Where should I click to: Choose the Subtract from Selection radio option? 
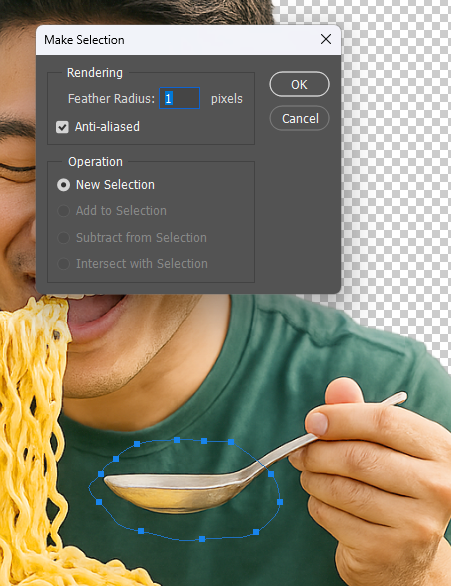pyautogui.click(x=64, y=238)
